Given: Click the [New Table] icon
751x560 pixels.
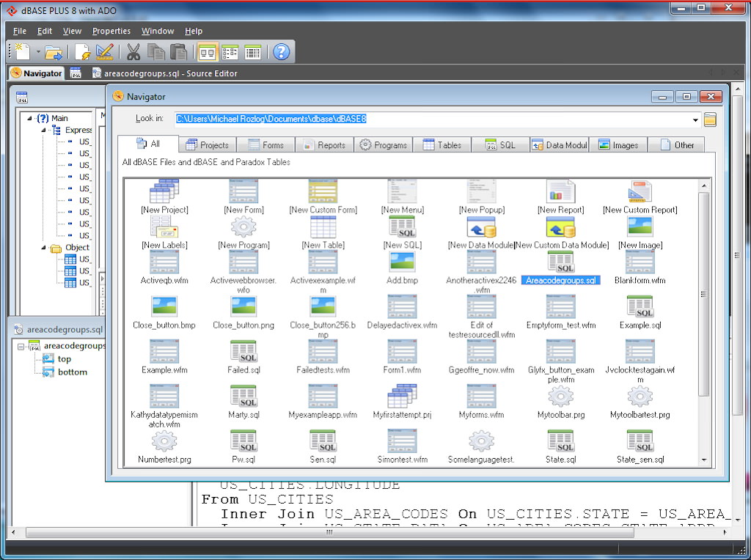Looking at the screenshot, I should pyautogui.click(x=323, y=227).
